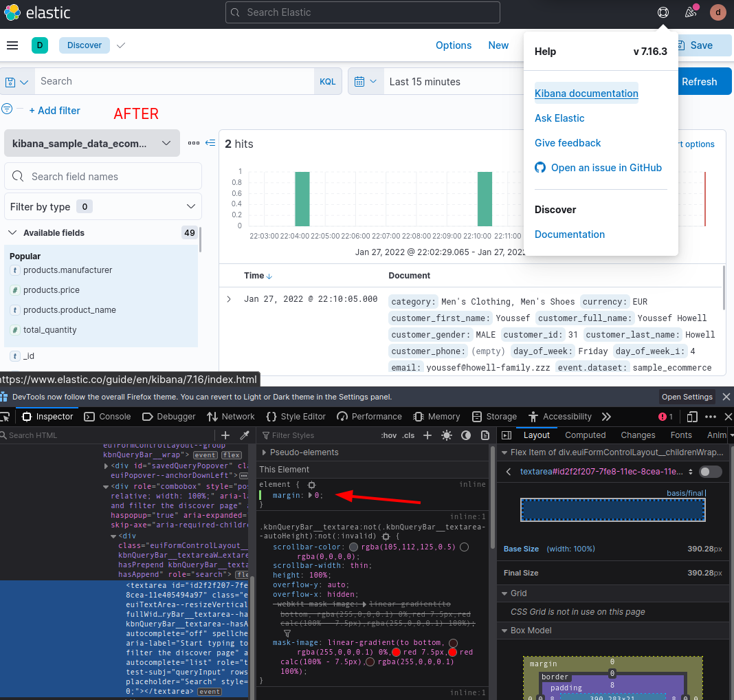Open DevTools three-dots customize menu
This screenshot has height=700, width=734.
(711, 417)
